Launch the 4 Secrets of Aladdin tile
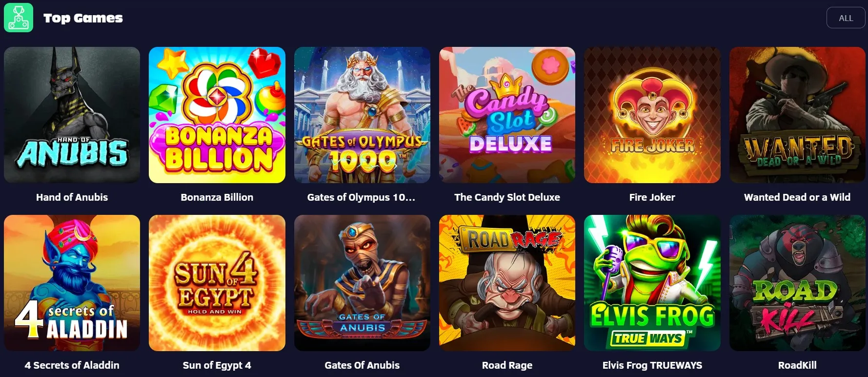The width and height of the screenshot is (868, 377). click(x=72, y=283)
